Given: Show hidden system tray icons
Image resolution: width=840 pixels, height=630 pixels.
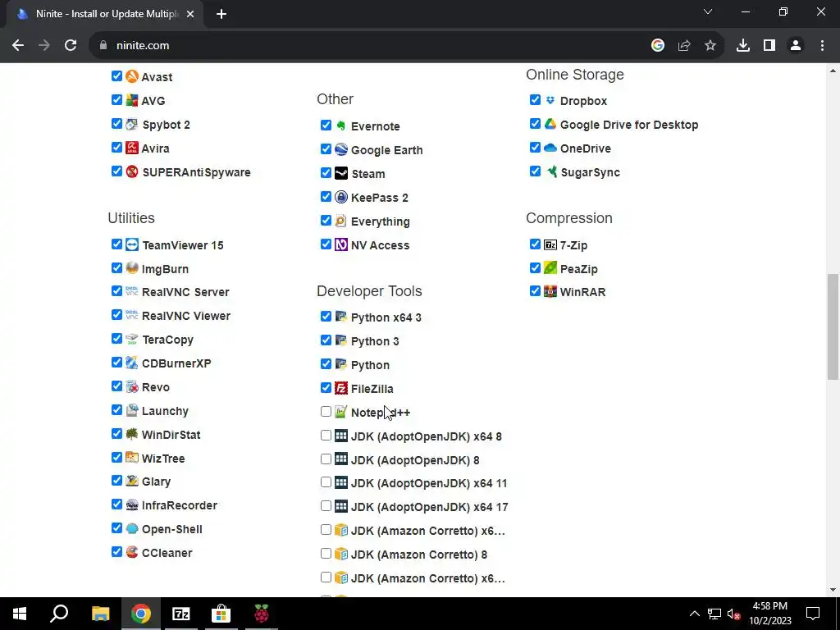Looking at the screenshot, I should (x=694, y=614).
